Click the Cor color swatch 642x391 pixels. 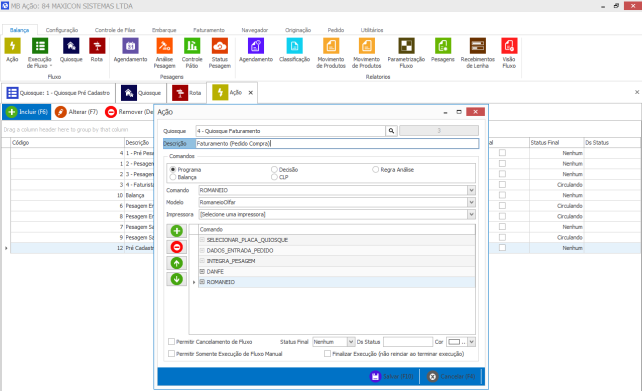coord(454,341)
